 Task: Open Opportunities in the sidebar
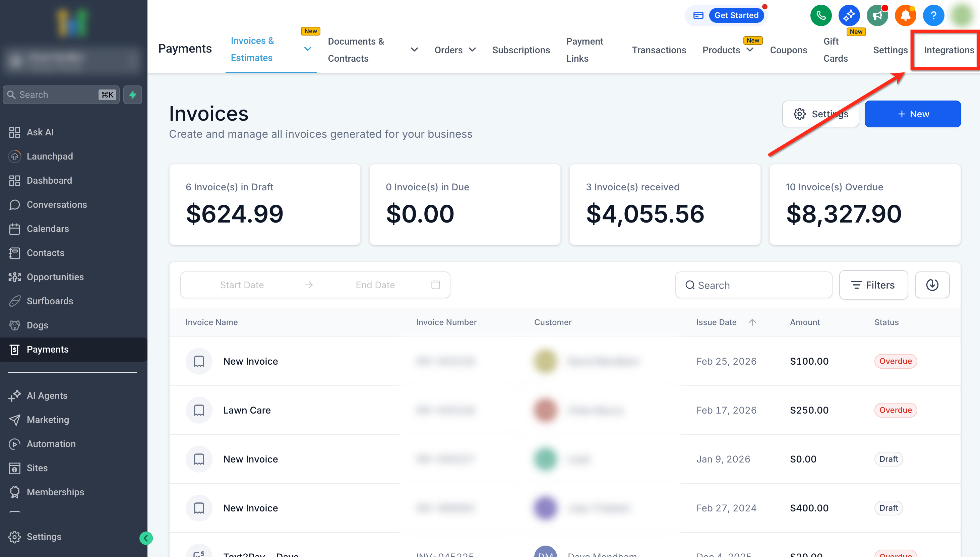pos(55,277)
